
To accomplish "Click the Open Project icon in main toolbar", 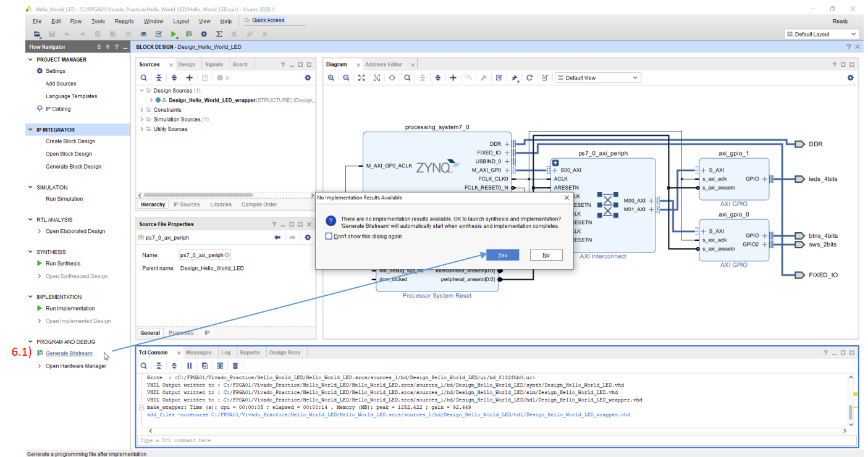I will [37, 34].
